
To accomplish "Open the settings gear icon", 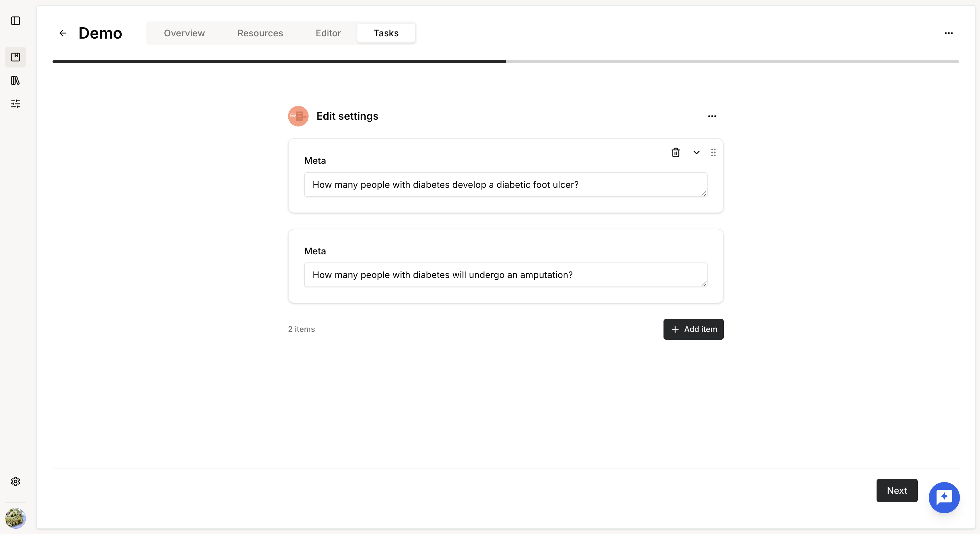I will (16, 481).
